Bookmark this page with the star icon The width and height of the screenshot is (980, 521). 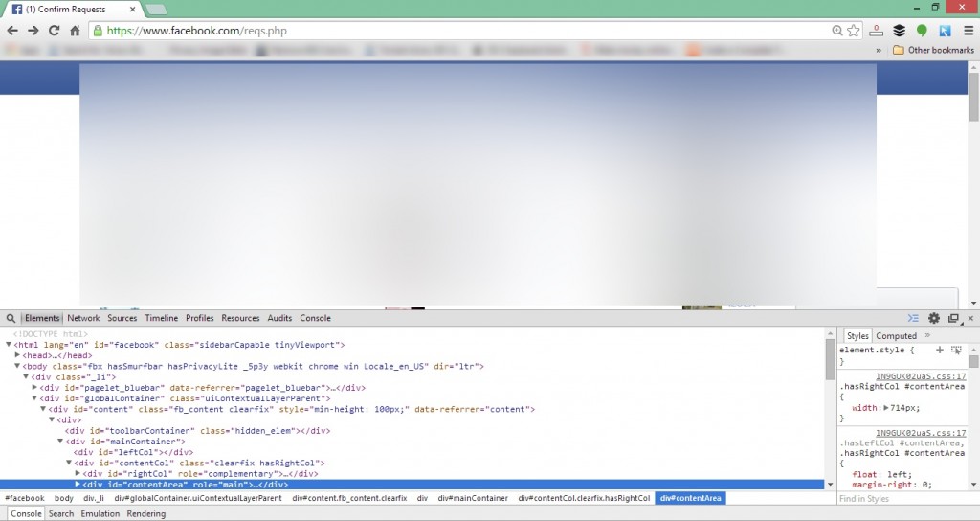coord(853,31)
